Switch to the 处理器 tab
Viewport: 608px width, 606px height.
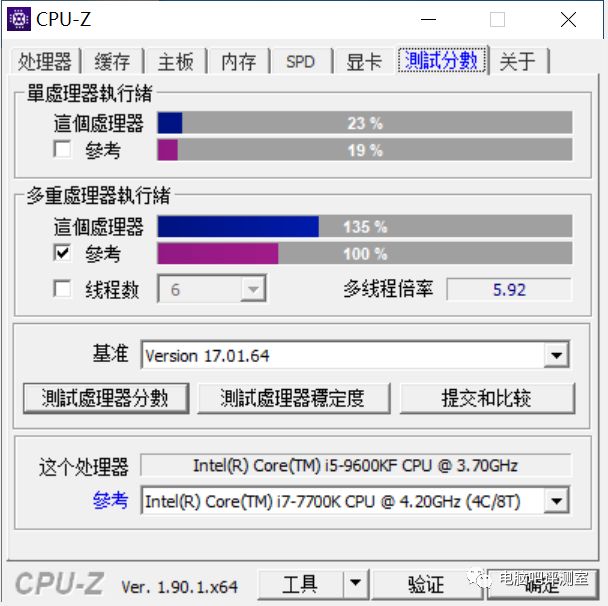pyautogui.click(x=45, y=61)
